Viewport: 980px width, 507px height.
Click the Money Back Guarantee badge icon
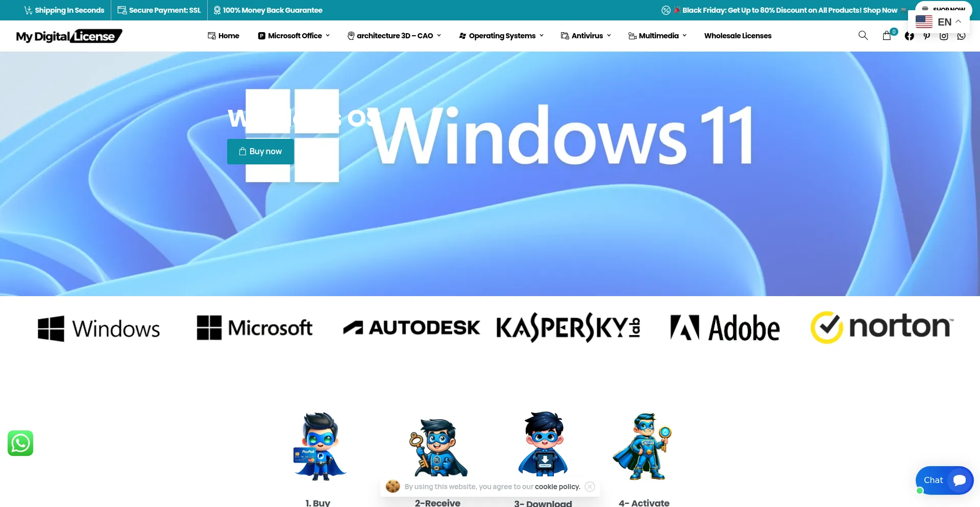[217, 10]
